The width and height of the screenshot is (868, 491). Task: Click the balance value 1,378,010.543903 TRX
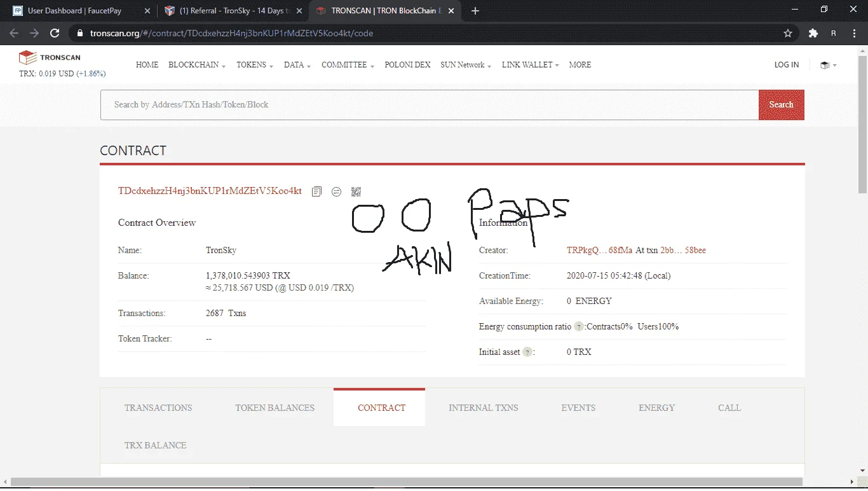[248, 276]
